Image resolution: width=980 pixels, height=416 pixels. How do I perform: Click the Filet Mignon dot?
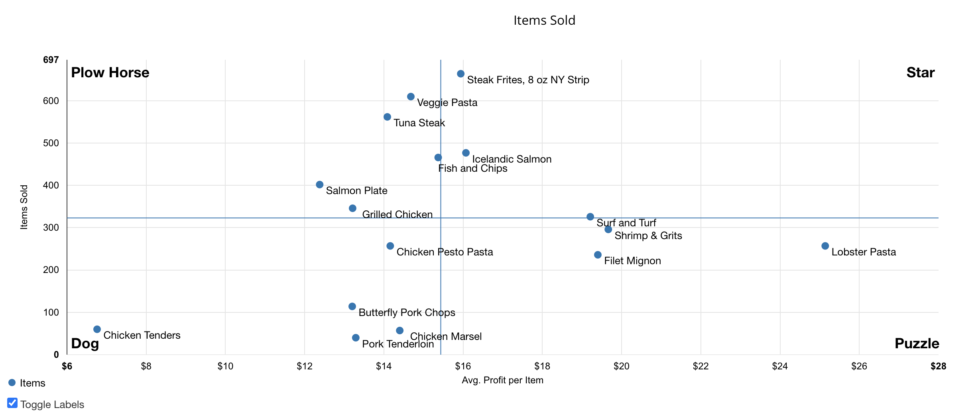click(598, 255)
